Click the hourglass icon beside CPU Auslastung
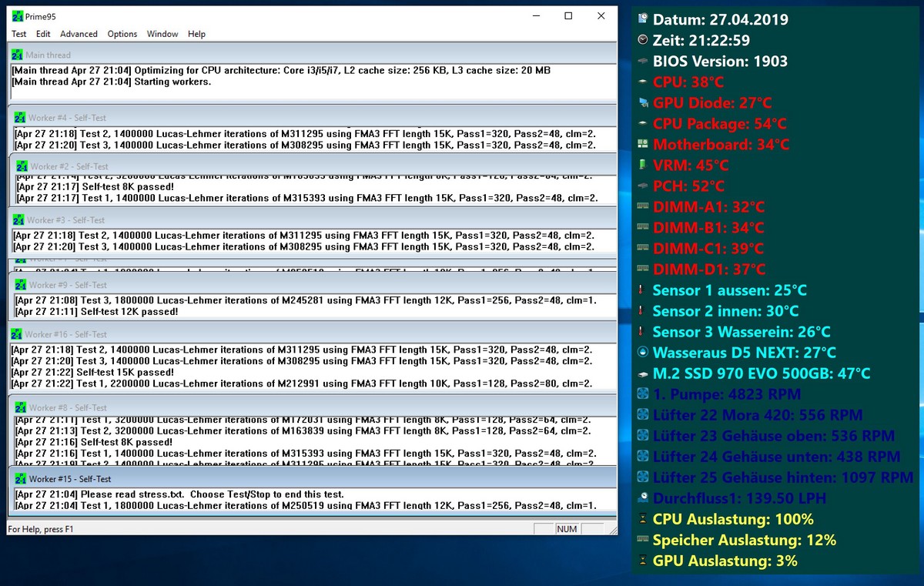 pos(643,519)
